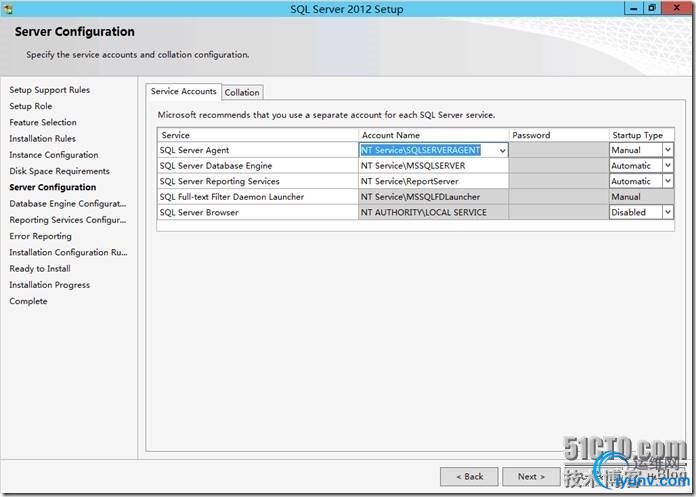Click the Installation Progress step
696x497 pixels.
50,285
